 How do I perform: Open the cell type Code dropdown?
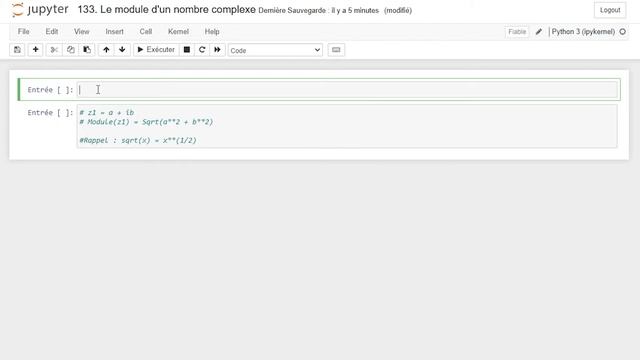pyautogui.click(x=275, y=50)
